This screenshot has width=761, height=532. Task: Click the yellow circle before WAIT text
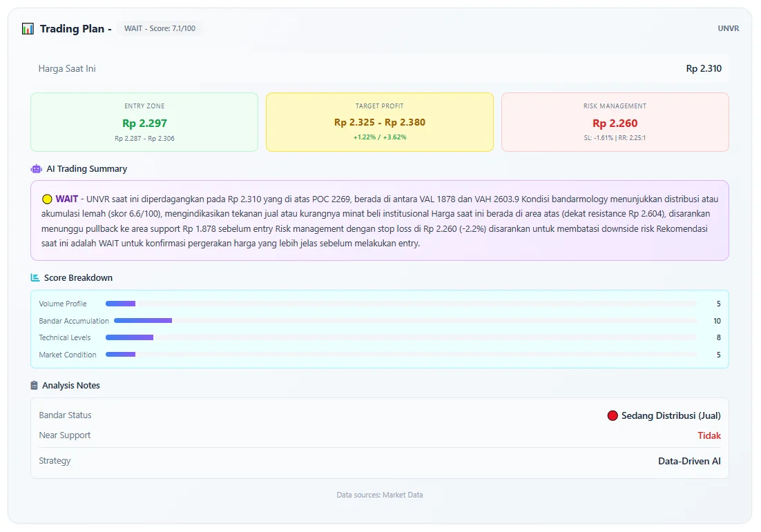[47, 199]
